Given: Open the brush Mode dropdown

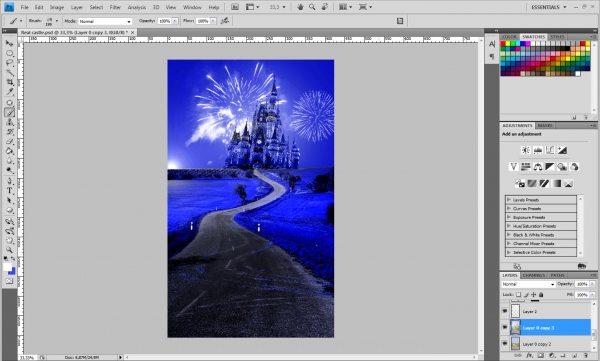Looking at the screenshot, I should (x=105, y=21).
